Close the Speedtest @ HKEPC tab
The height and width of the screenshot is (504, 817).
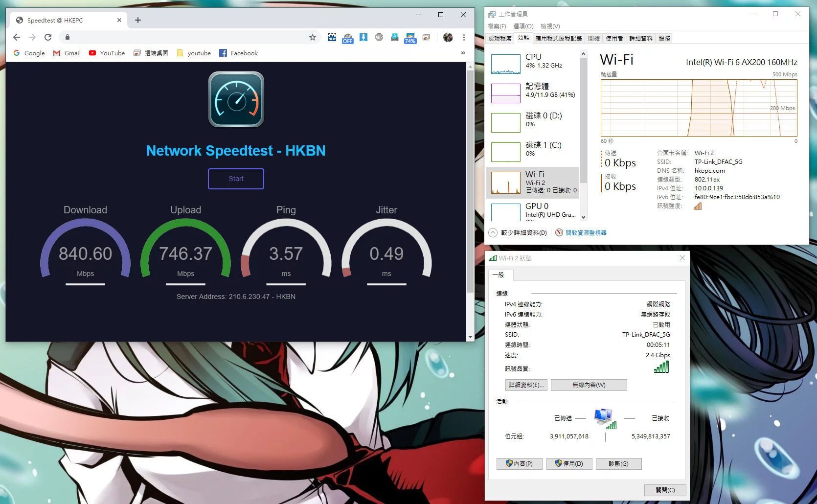pyautogui.click(x=119, y=20)
